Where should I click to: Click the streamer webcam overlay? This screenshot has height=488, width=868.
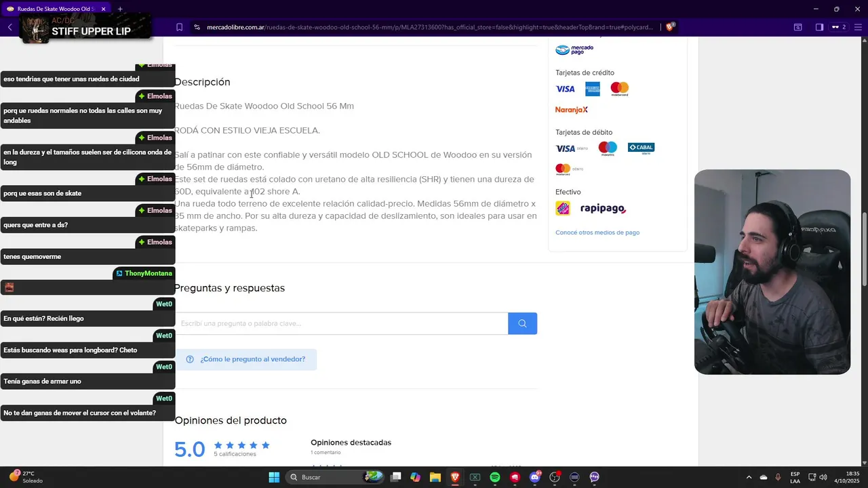[772, 272]
